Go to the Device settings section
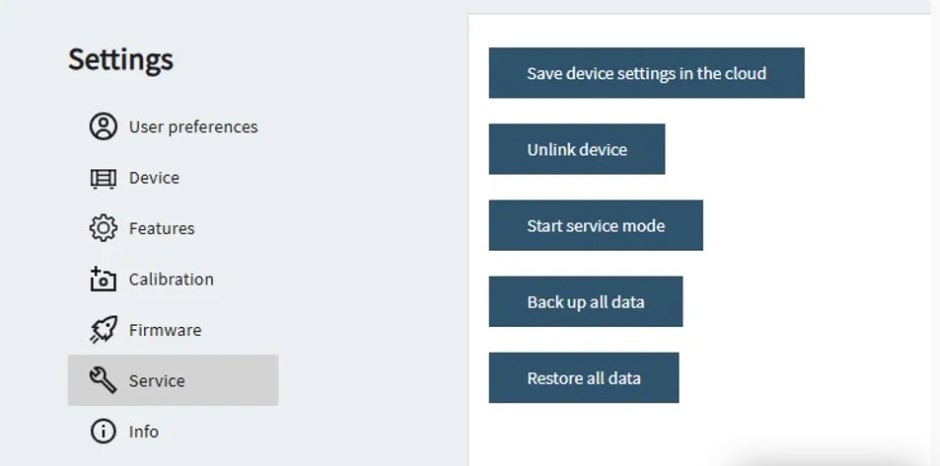This screenshot has height=466, width=940. point(154,178)
